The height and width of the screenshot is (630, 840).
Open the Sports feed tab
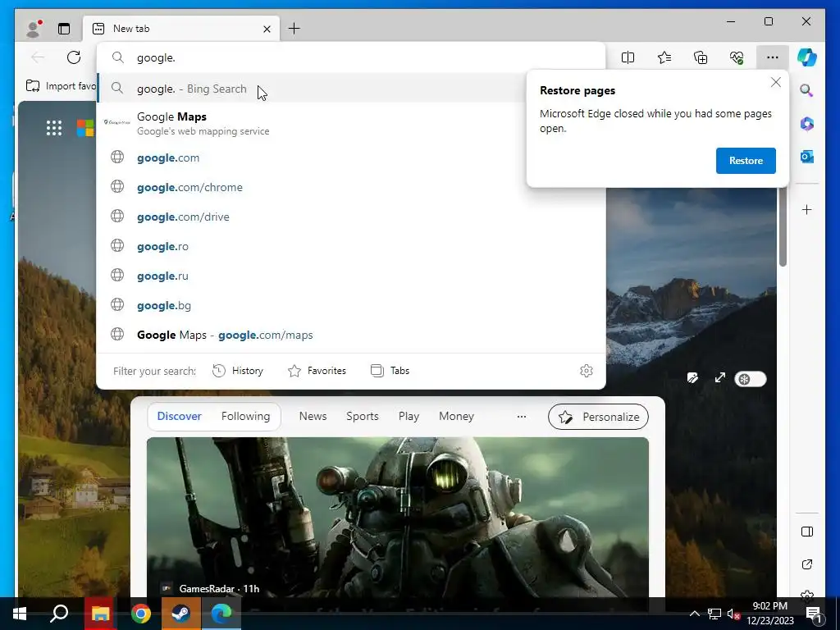click(x=362, y=416)
